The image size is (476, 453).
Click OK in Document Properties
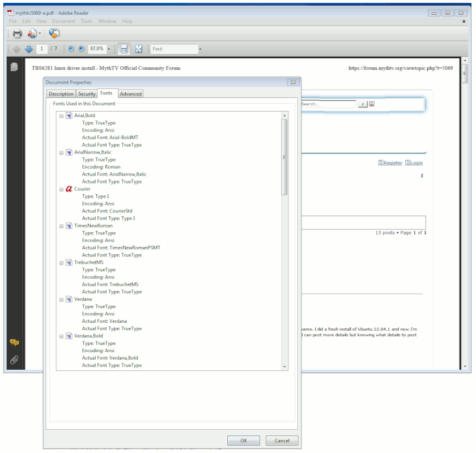click(x=244, y=441)
